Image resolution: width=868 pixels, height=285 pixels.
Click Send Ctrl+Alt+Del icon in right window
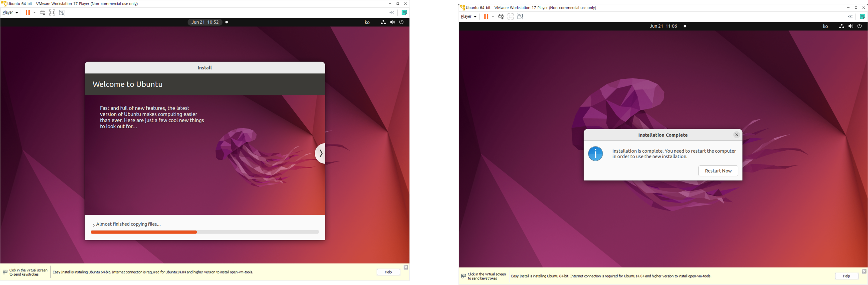[x=501, y=17]
